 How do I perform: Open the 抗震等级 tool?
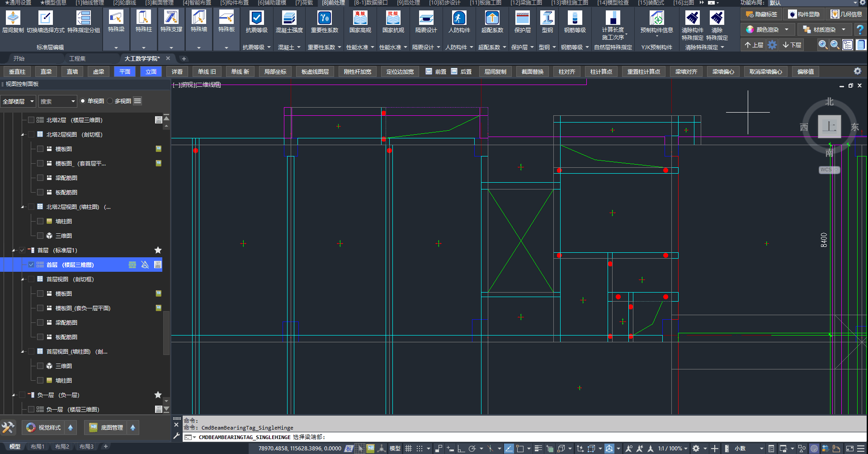tap(257, 18)
